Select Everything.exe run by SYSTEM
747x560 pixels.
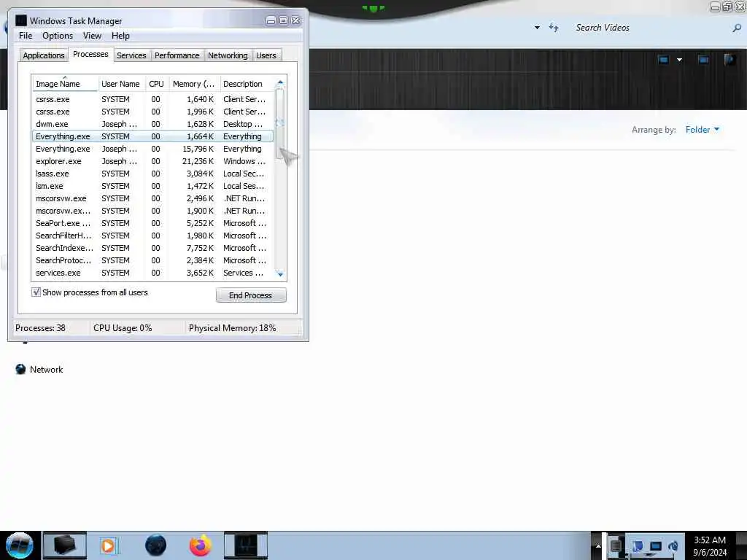(152, 136)
